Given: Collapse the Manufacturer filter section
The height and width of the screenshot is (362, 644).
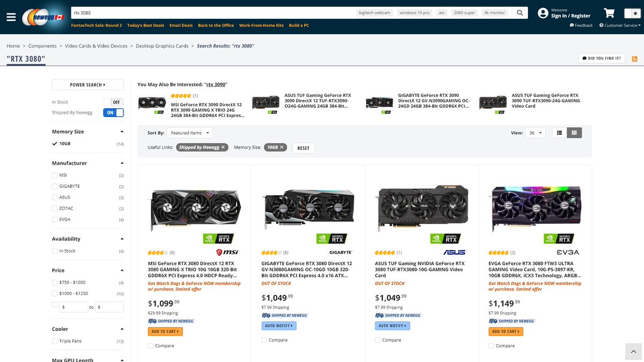Looking at the screenshot, I should (x=122, y=163).
